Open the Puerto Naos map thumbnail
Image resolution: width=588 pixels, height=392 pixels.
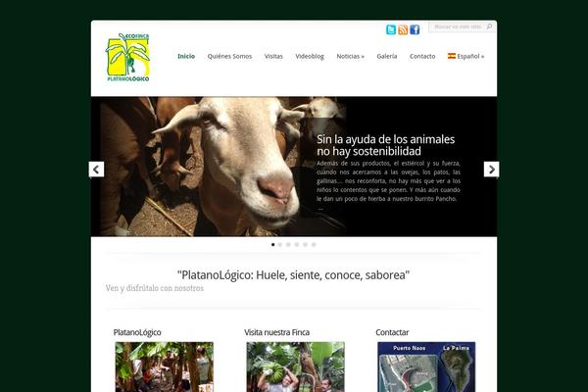426,367
